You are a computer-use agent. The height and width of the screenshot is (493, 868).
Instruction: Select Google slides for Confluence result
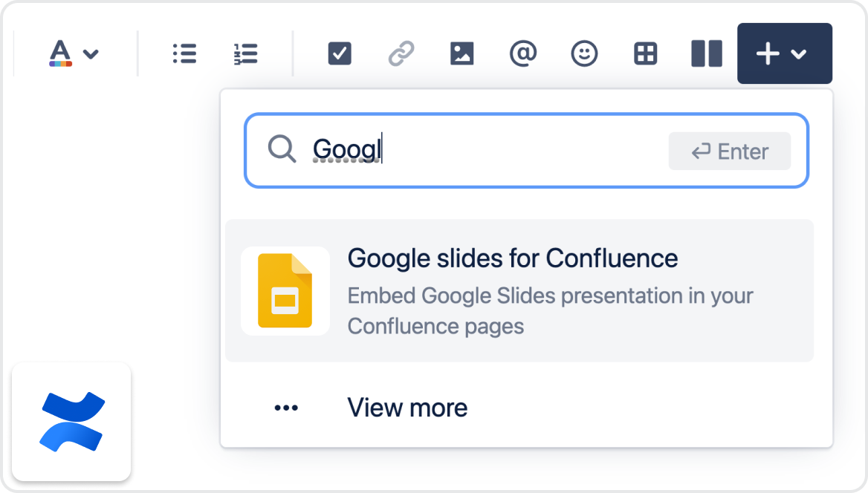[519, 290]
